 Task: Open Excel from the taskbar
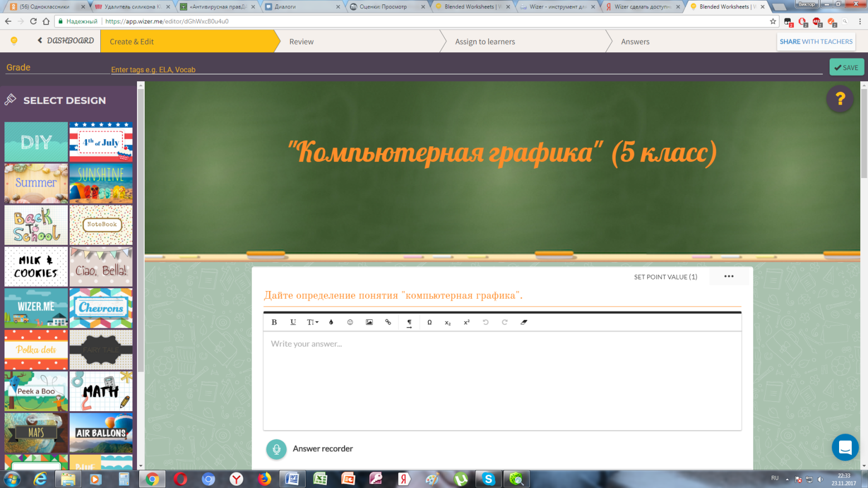[320, 479]
